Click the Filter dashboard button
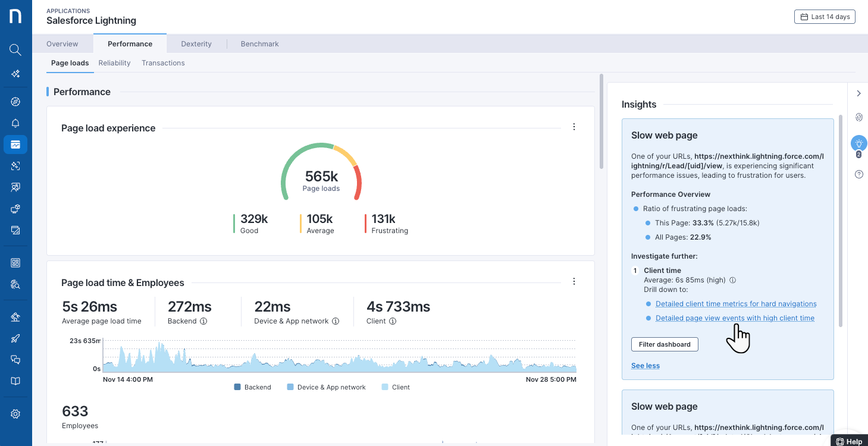This screenshot has width=868, height=446. (665, 344)
